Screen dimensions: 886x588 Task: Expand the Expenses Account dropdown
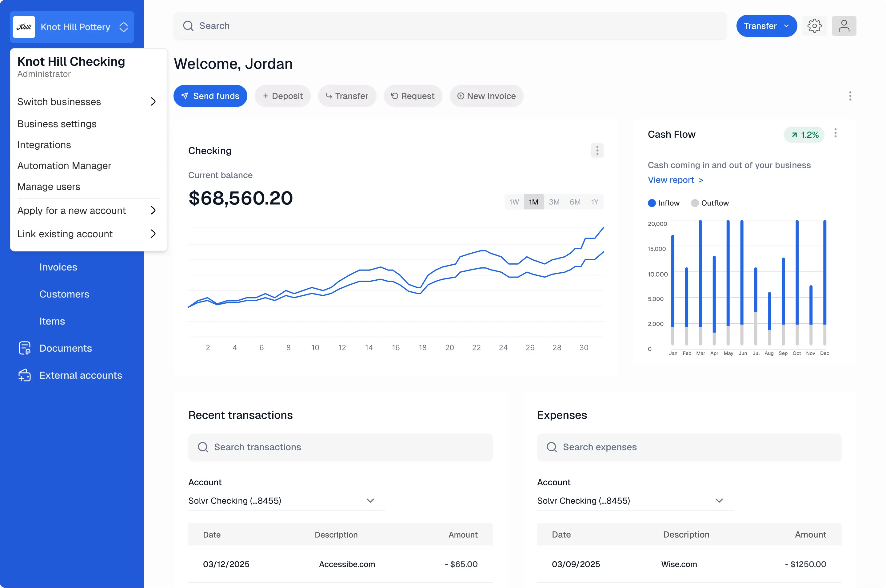635,501
